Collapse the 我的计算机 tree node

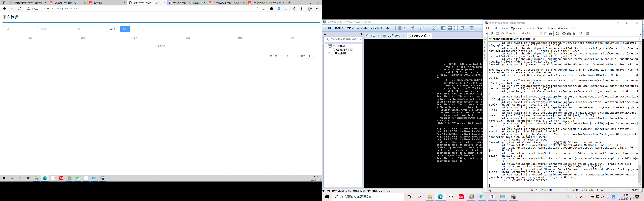pyautogui.click(x=326, y=46)
